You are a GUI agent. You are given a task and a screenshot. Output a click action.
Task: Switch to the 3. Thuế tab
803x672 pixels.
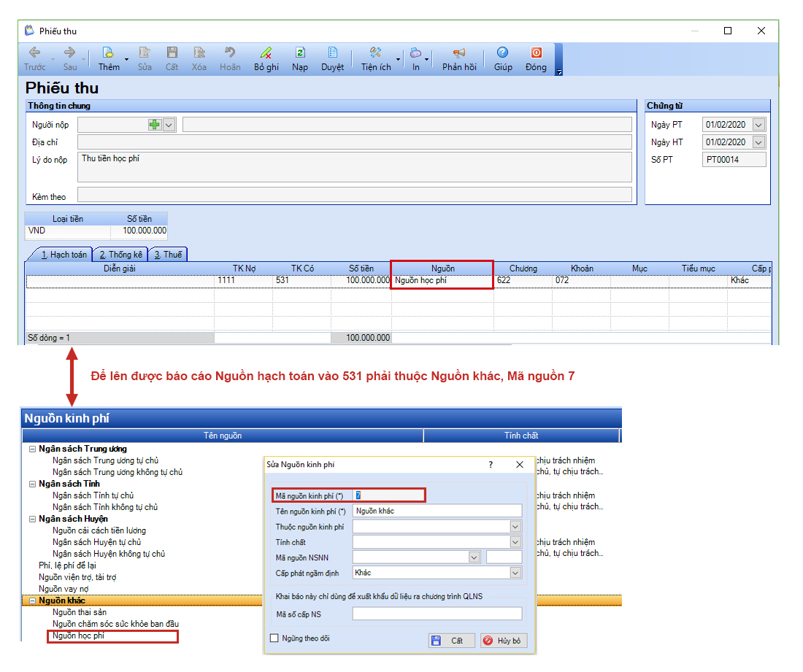168,255
